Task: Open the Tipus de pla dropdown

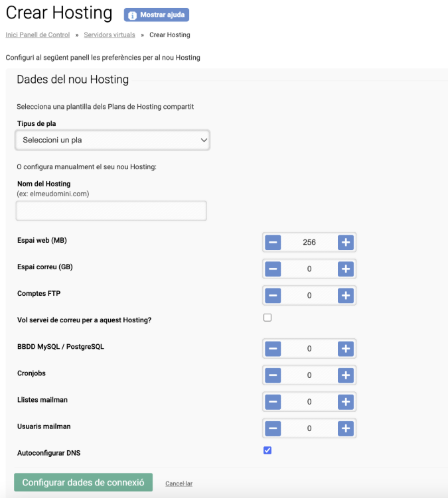Action: coord(112,140)
